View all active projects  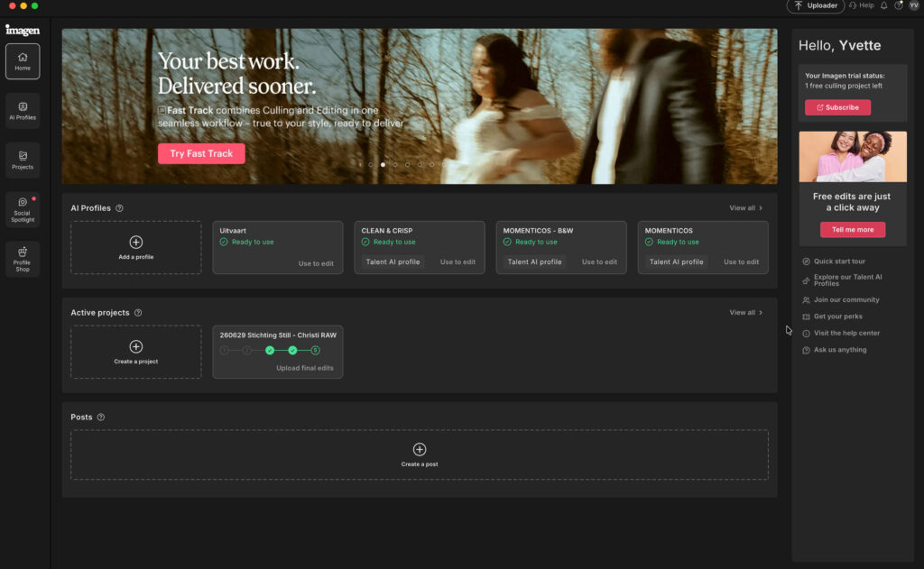point(745,313)
